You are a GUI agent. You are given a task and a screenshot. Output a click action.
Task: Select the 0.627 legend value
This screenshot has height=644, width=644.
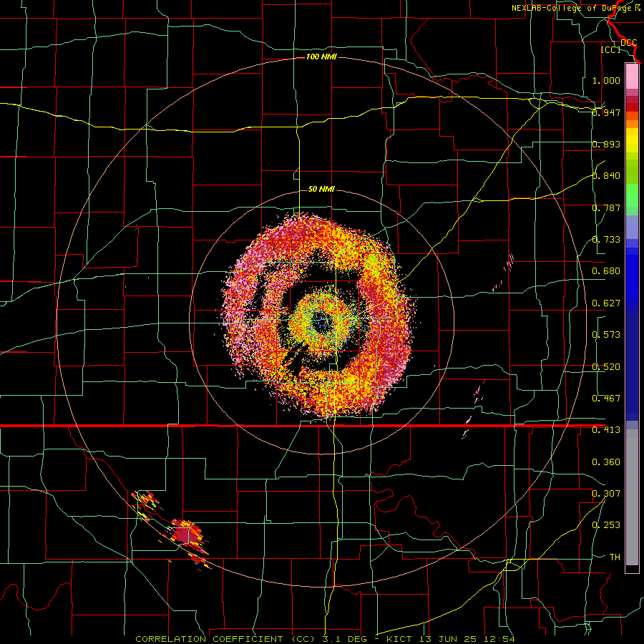coord(606,303)
